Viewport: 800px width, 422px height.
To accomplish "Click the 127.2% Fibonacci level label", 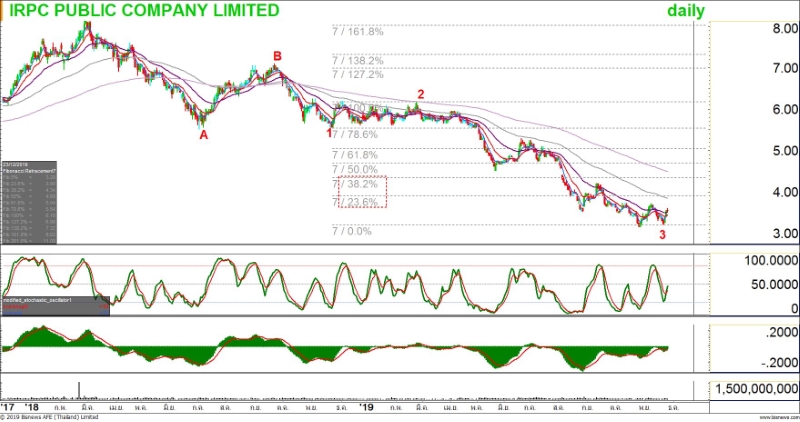I will [358, 74].
